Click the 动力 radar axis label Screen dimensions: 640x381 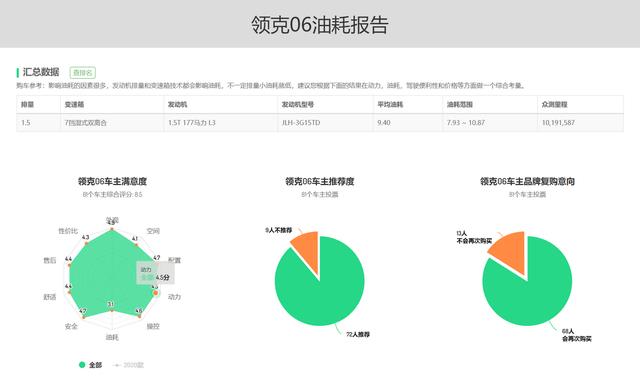tap(175, 297)
